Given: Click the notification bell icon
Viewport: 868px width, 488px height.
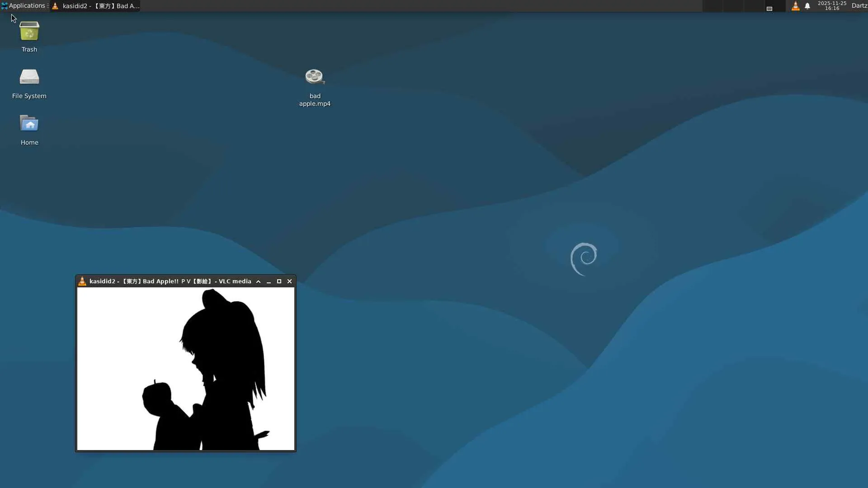Looking at the screenshot, I should click(x=807, y=6).
